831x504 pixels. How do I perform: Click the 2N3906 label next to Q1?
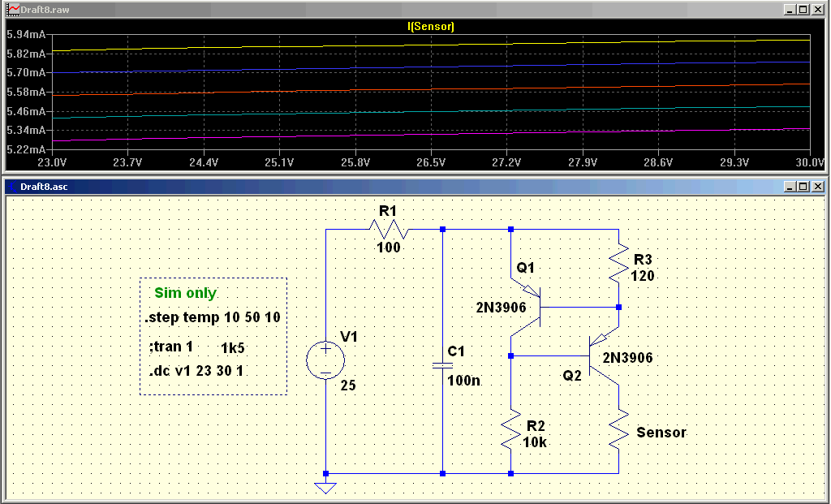point(501,308)
